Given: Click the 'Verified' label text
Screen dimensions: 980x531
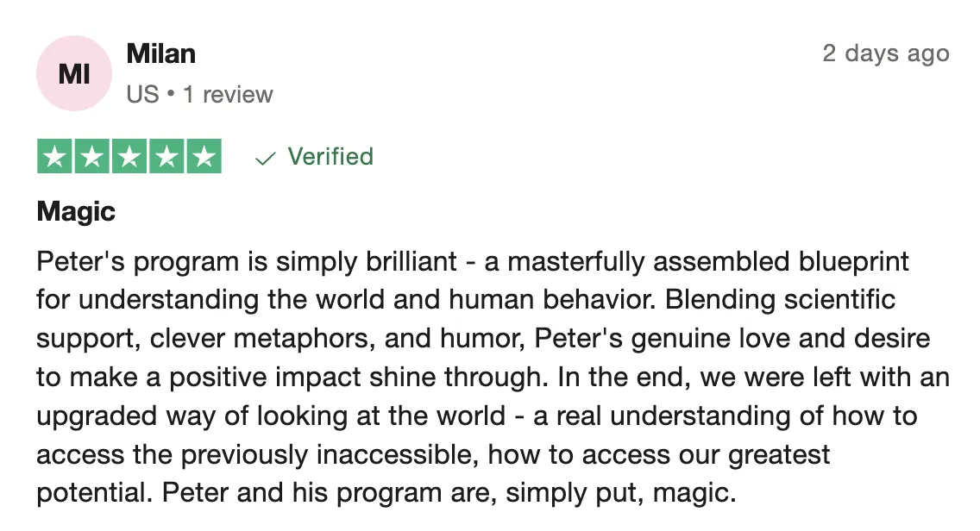Looking at the screenshot, I should click(330, 156).
